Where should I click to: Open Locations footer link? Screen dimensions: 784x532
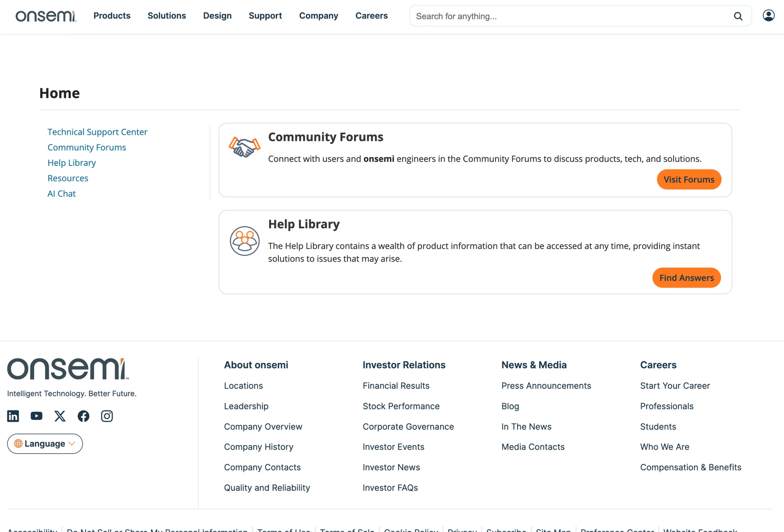[243, 386]
